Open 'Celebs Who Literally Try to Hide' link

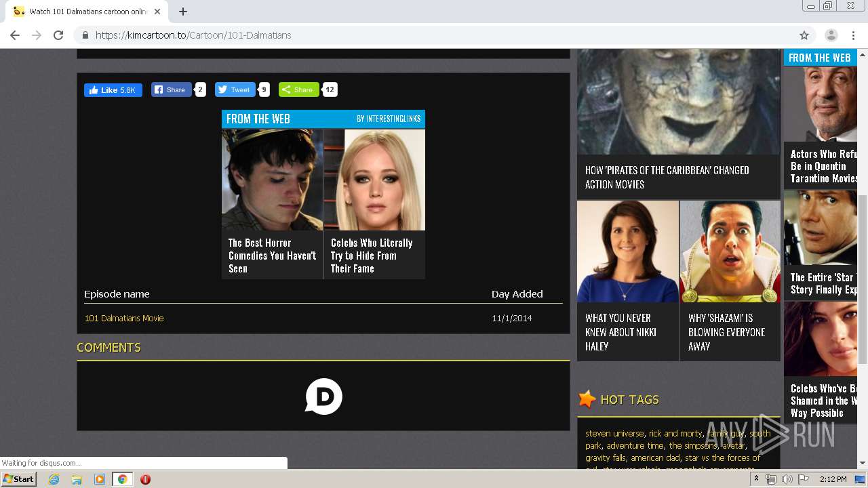[x=372, y=256]
